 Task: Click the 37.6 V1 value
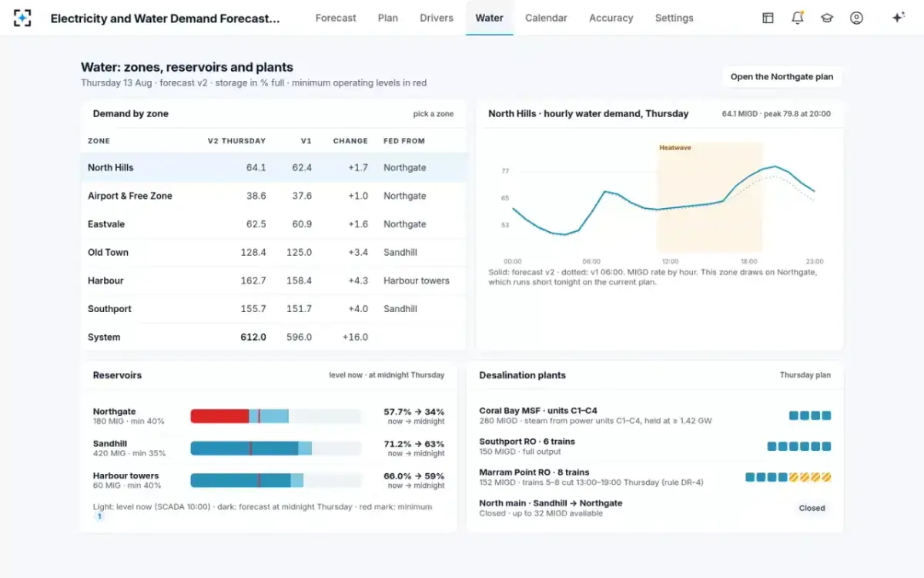302,196
